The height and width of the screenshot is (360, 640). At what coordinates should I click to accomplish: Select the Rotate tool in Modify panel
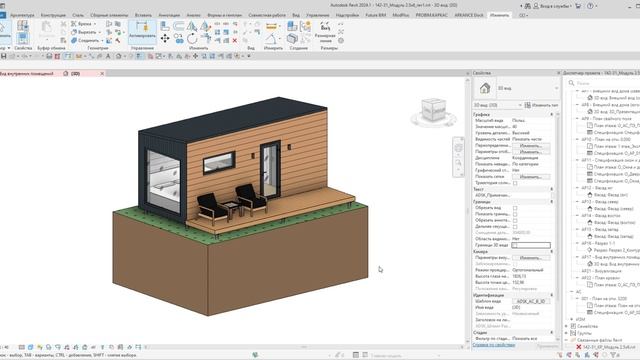pos(192,39)
